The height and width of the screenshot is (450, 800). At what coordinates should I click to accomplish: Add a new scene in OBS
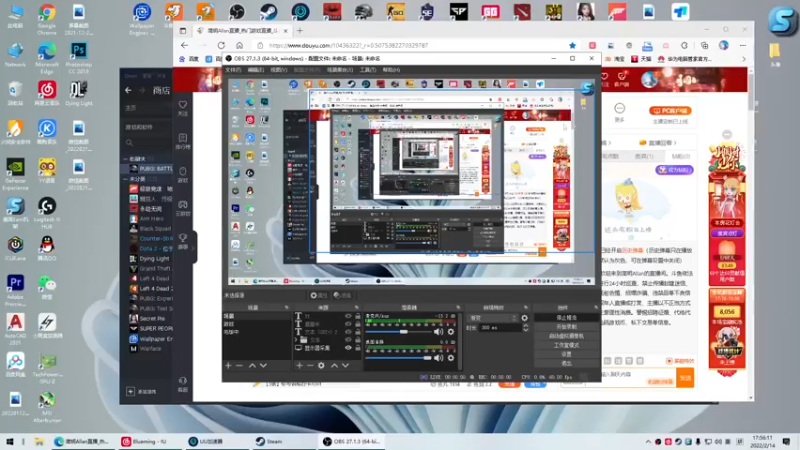click(228, 365)
